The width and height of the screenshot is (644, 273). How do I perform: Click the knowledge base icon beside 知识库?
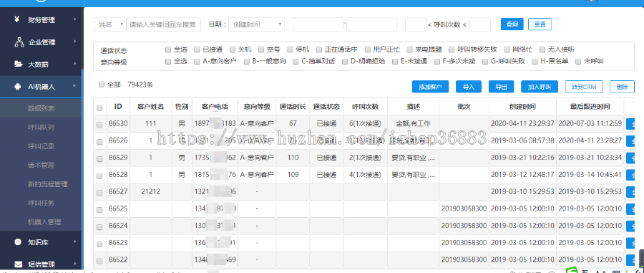(x=18, y=241)
